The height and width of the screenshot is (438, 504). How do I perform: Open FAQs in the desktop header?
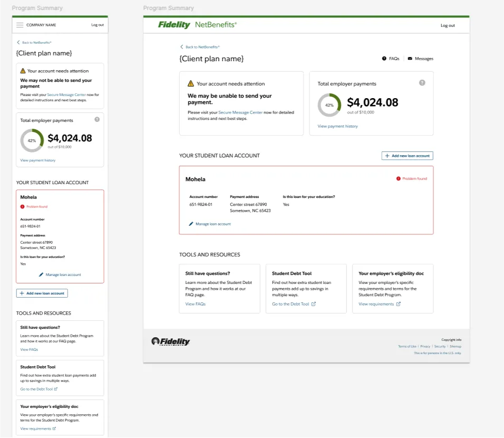point(391,59)
